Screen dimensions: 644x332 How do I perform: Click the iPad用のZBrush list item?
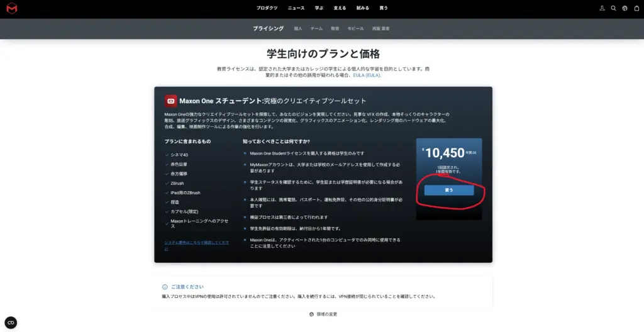[186, 192]
